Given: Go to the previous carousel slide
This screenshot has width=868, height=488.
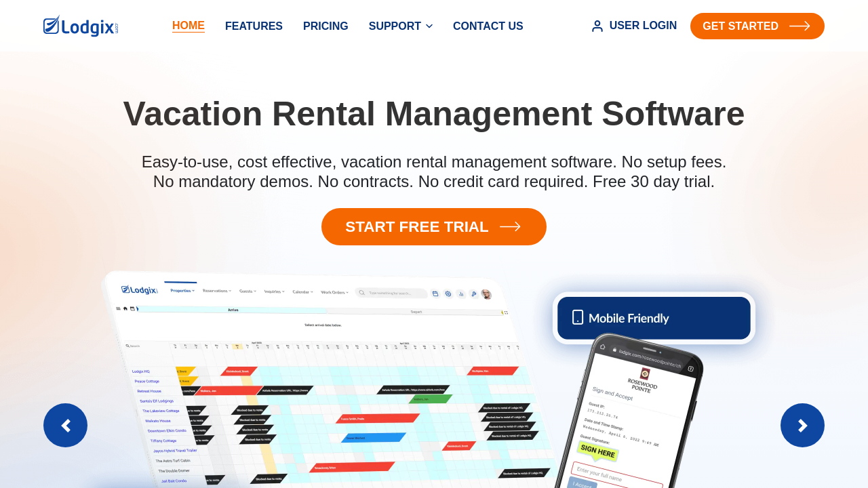Looking at the screenshot, I should click(x=65, y=425).
